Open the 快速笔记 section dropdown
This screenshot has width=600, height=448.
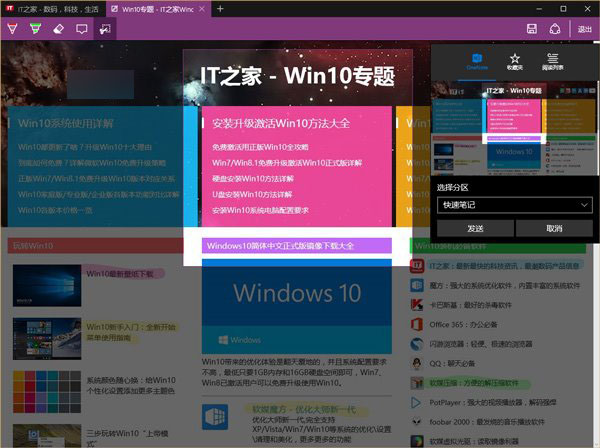(x=515, y=205)
